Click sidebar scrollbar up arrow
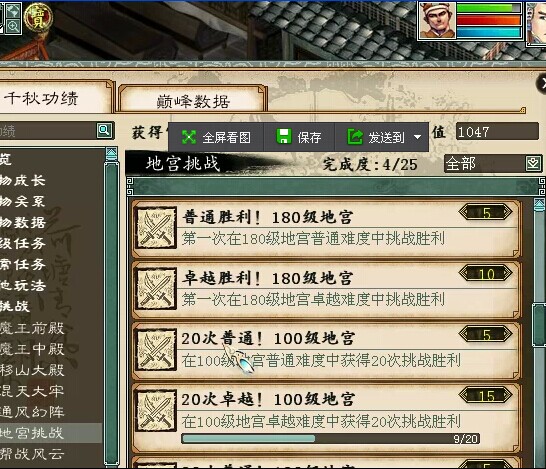 click(x=111, y=154)
